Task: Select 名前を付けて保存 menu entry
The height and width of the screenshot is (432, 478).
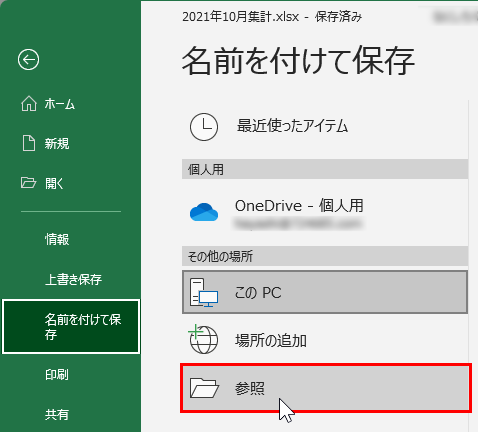Action: (71, 326)
